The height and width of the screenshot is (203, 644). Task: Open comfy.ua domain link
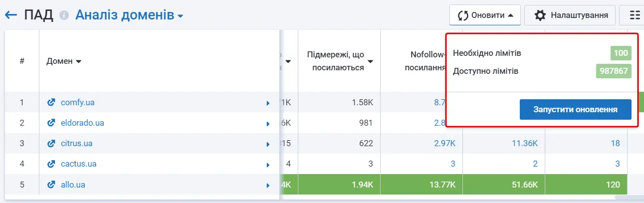(x=77, y=102)
